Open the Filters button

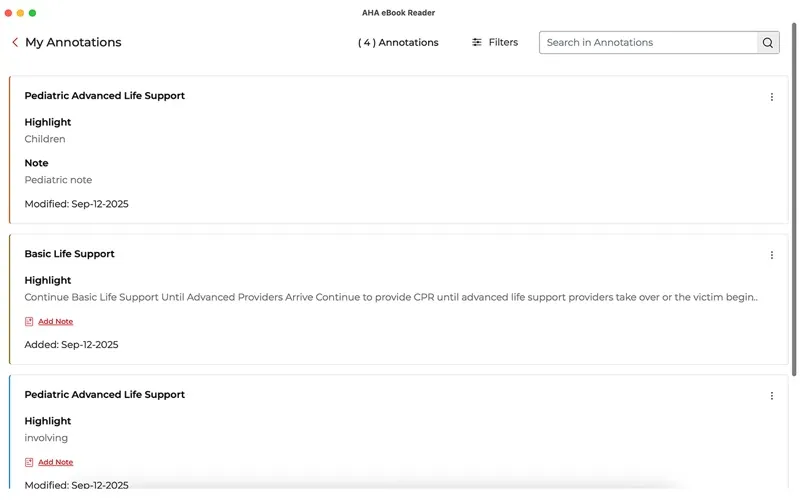point(495,42)
